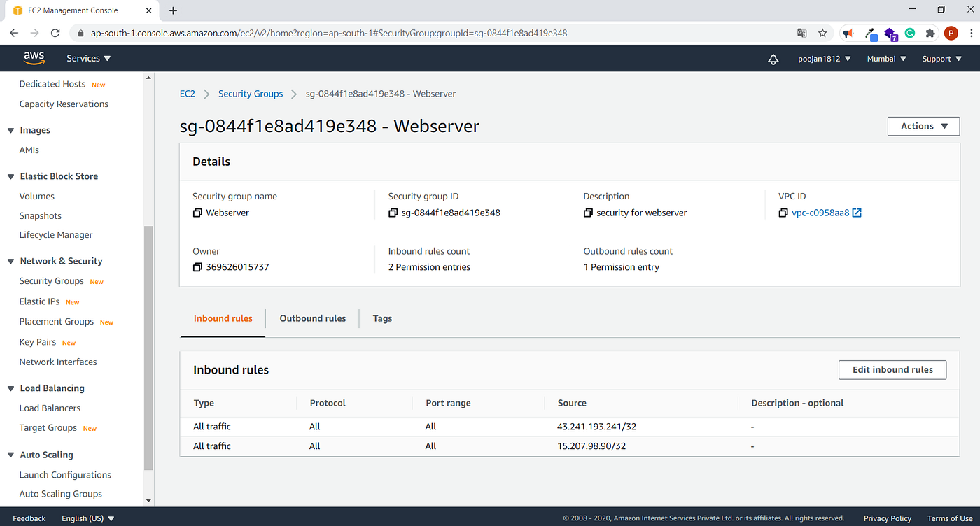Bookmark this page using the star icon
This screenshot has width=980, height=526.
822,33
